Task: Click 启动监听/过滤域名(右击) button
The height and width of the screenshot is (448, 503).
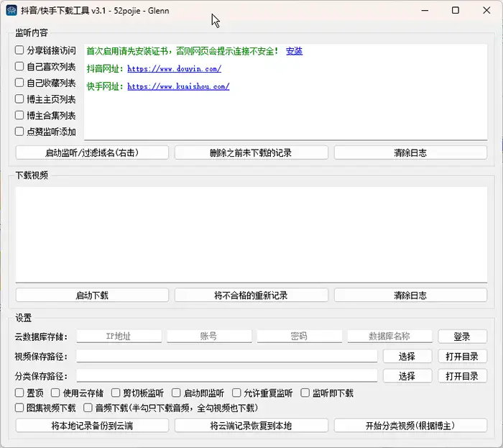Action: click(x=92, y=152)
